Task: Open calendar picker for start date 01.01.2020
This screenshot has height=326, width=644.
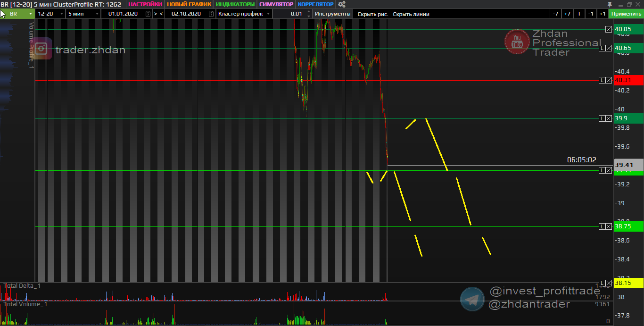Action: pyautogui.click(x=148, y=14)
